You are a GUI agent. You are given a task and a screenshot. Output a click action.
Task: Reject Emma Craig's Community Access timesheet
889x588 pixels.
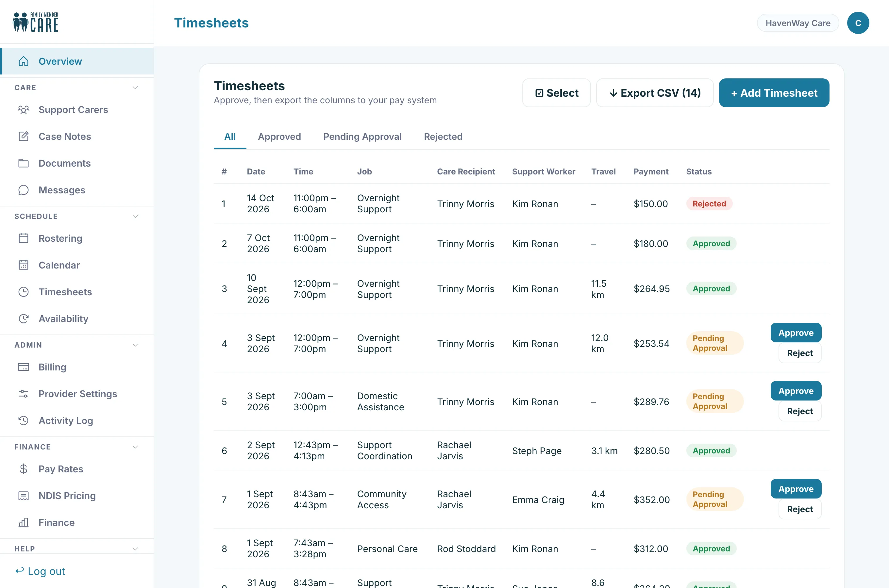[800, 509]
